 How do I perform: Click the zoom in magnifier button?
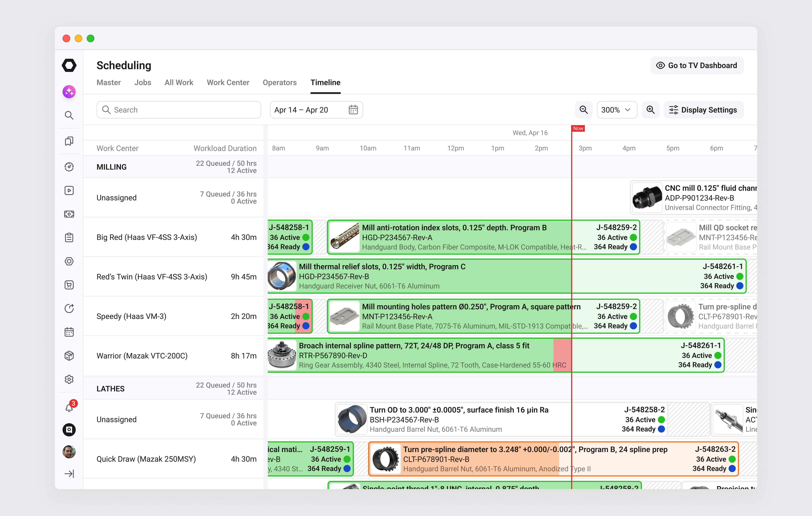[651, 110]
